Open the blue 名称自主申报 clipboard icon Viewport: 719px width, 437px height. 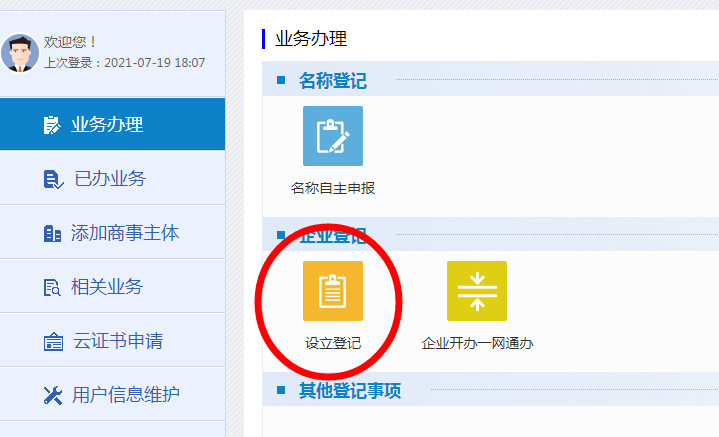coord(333,136)
